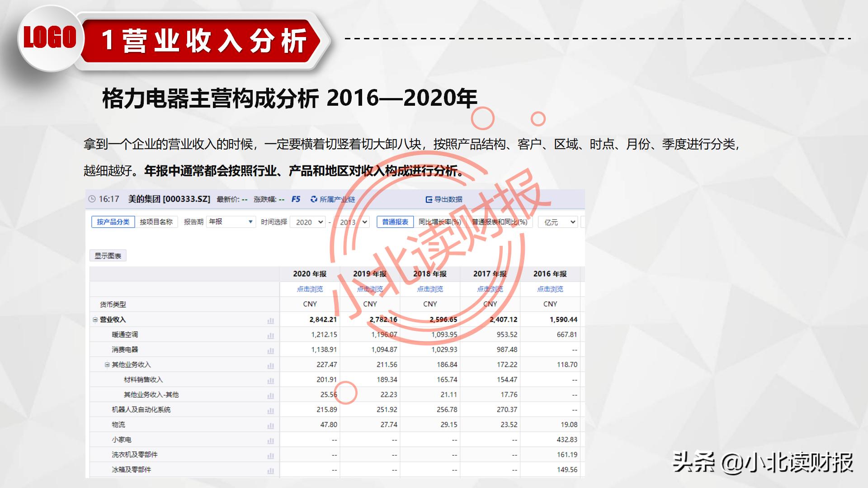Open the 报告期 年报 dropdown
The width and height of the screenshot is (868, 488).
(231, 222)
